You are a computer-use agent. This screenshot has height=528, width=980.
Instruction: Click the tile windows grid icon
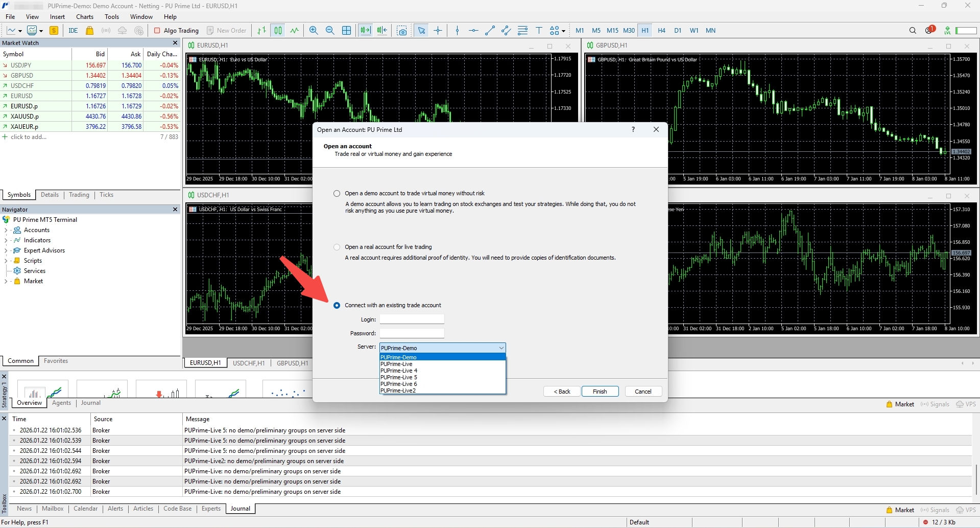point(346,31)
